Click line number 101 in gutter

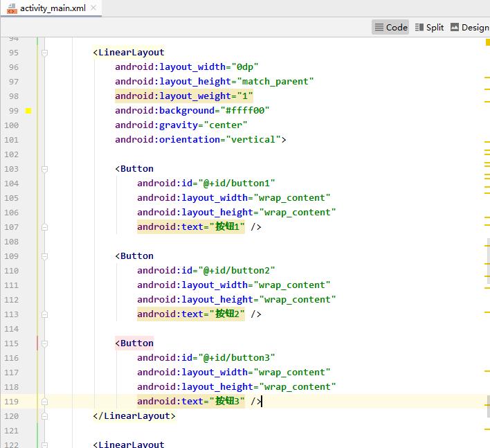tap(11, 140)
